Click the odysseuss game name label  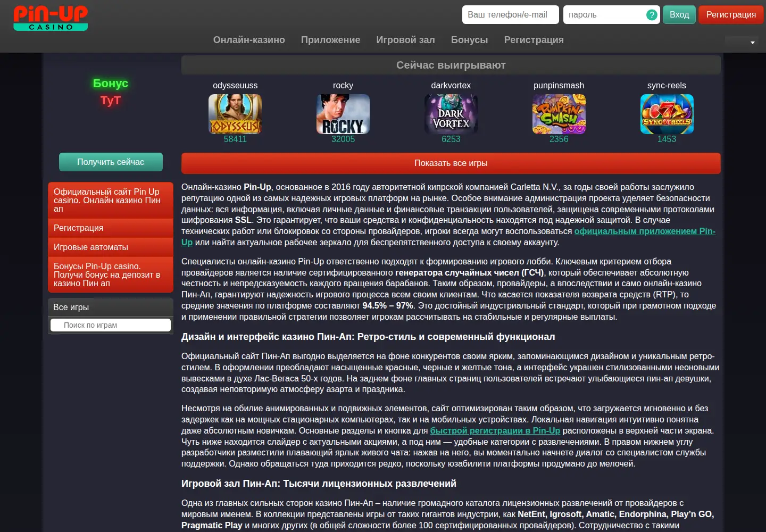click(x=235, y=86)
